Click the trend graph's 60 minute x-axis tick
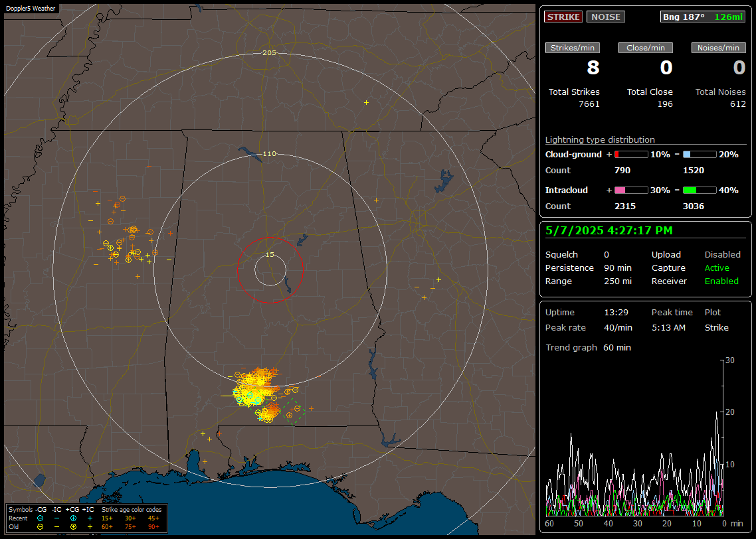Screen dimensions: 756x539 pyautogui.click(x=549, y=524)
